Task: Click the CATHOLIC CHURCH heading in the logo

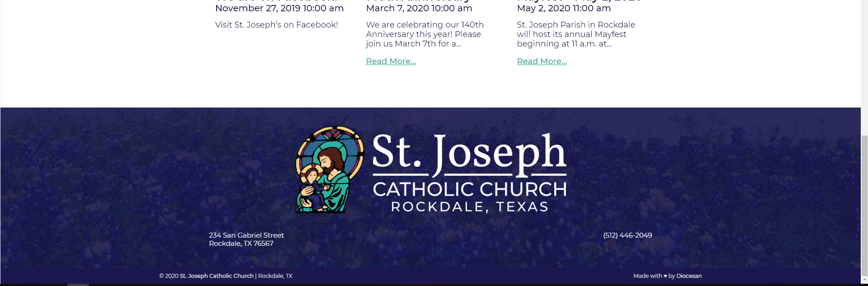Action: pos(469,189)
